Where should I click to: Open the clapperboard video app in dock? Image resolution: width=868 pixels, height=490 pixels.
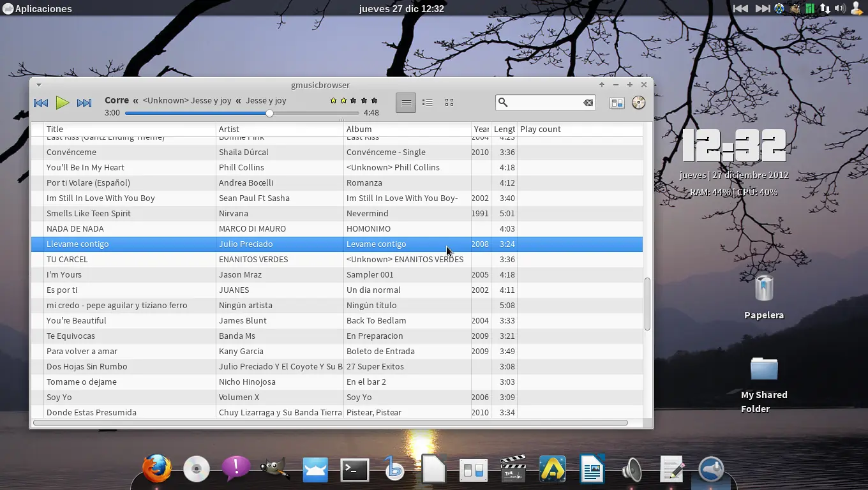tap(513, 468)
